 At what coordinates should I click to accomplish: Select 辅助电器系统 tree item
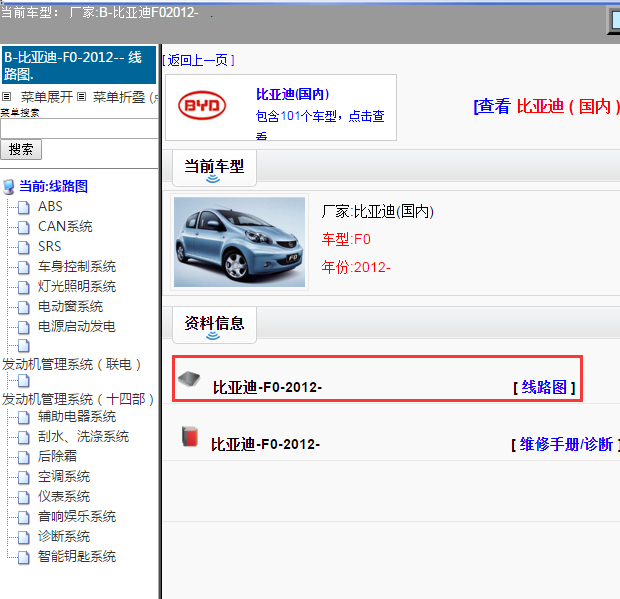tap(77, 416)
